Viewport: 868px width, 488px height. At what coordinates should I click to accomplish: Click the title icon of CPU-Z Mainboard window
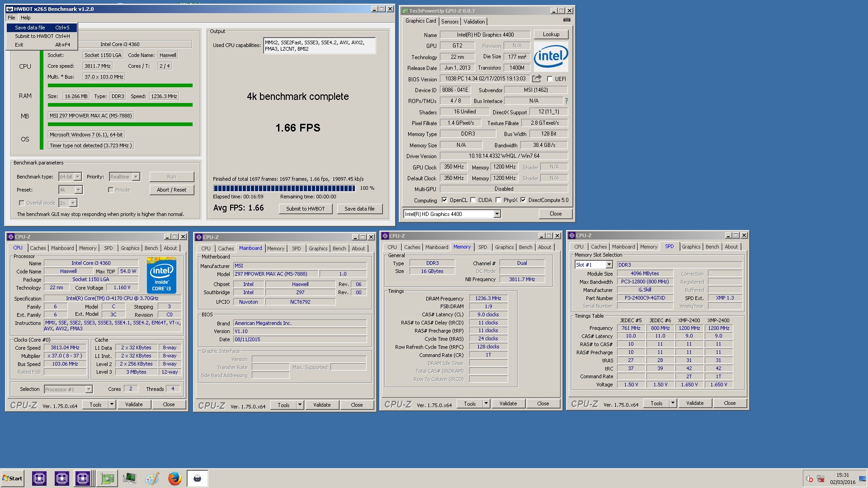(x=198, y=237)
